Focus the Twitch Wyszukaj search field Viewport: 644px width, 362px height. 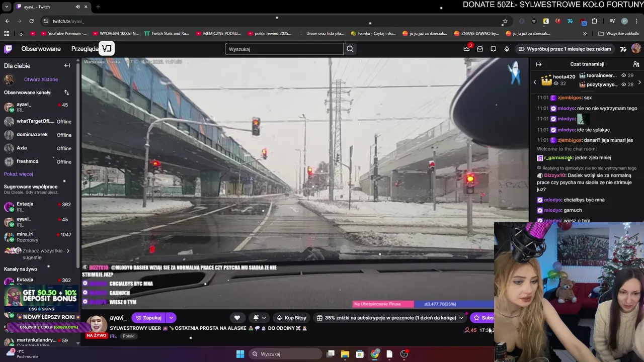pyautogui.click(x=284, y=49)
